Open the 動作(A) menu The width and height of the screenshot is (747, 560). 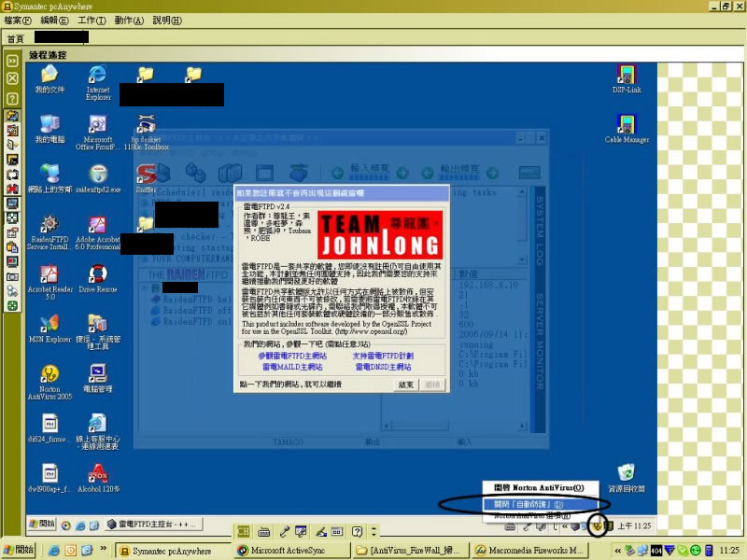129,21
